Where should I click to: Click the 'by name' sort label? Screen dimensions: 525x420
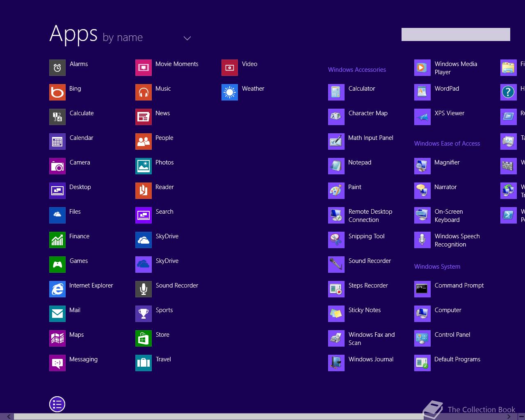[x=123, y=38]
